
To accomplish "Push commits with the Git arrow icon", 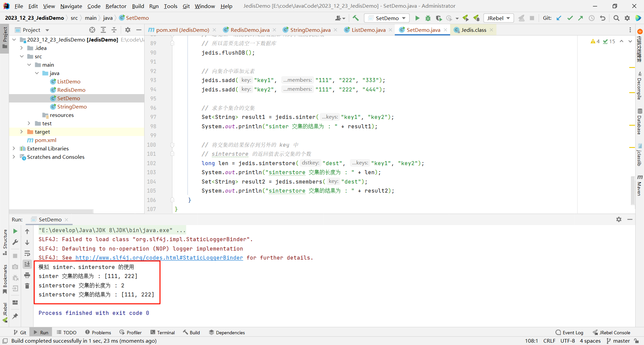I will point(581,18).
